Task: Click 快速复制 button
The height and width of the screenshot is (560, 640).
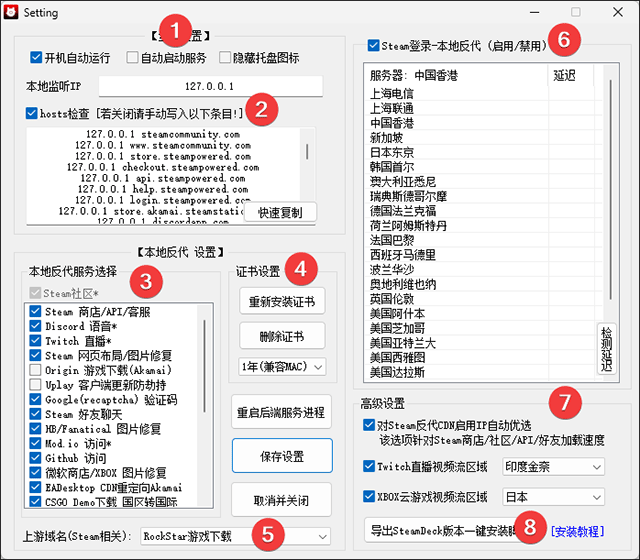Action: (x=280, y=213)
